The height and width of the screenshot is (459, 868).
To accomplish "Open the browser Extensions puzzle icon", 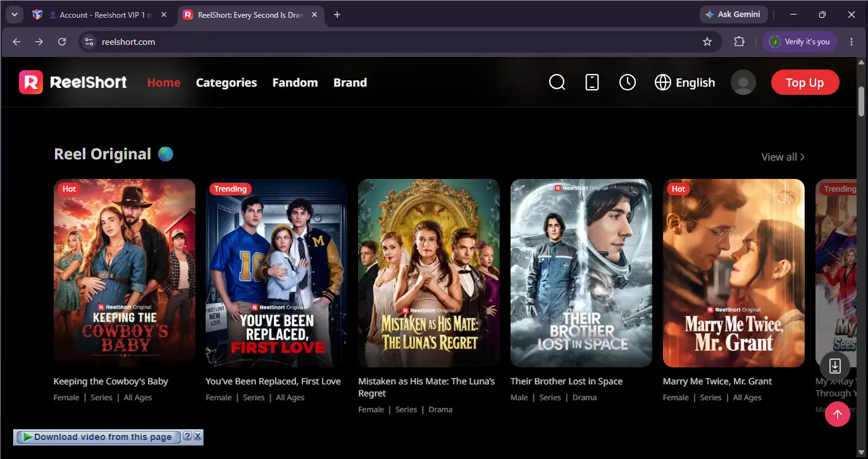I will coord(739,42).
